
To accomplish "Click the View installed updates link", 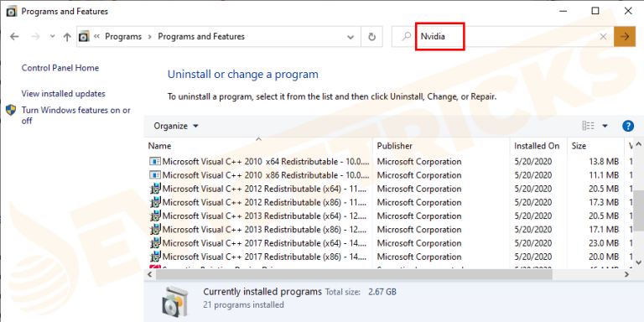I will click(x=63, y=94).
